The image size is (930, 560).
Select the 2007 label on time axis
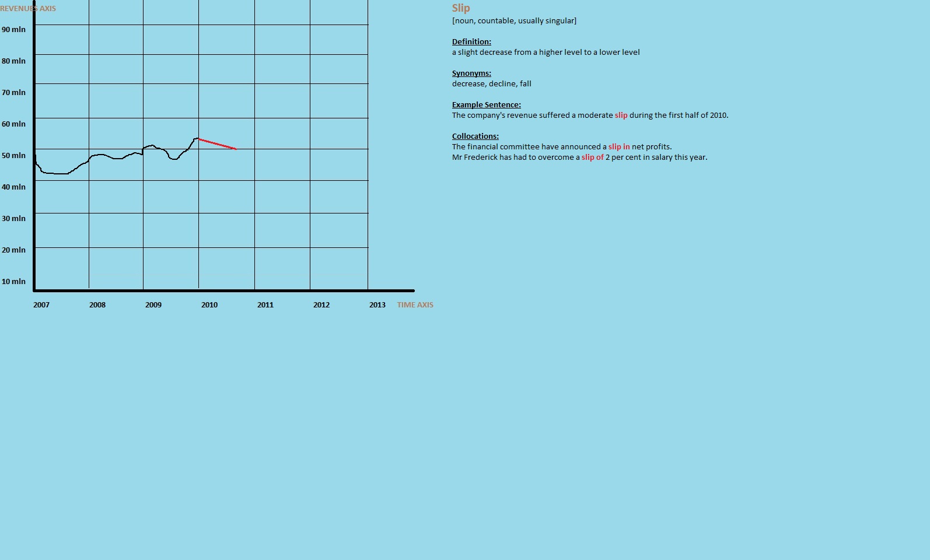click(41, 304)
